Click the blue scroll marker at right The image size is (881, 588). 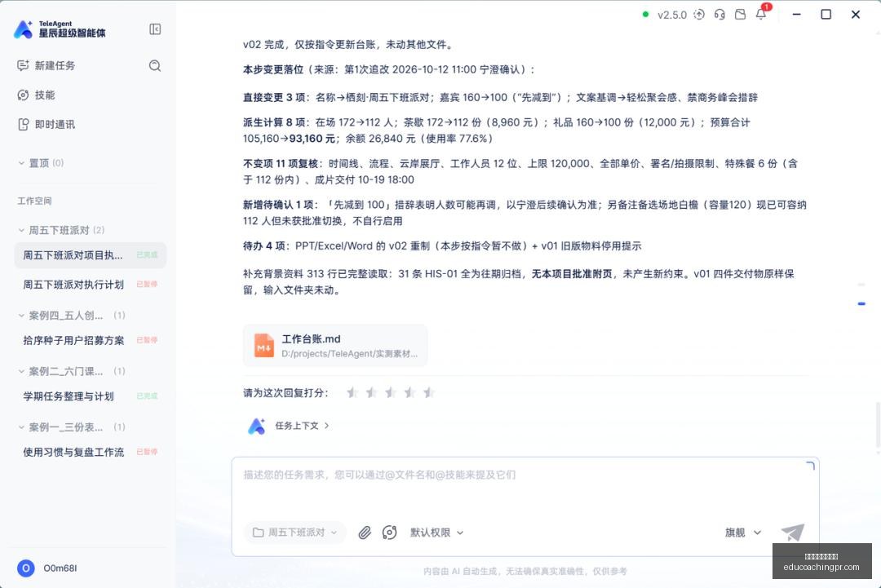pyautogui.click(x=861, y=304)
